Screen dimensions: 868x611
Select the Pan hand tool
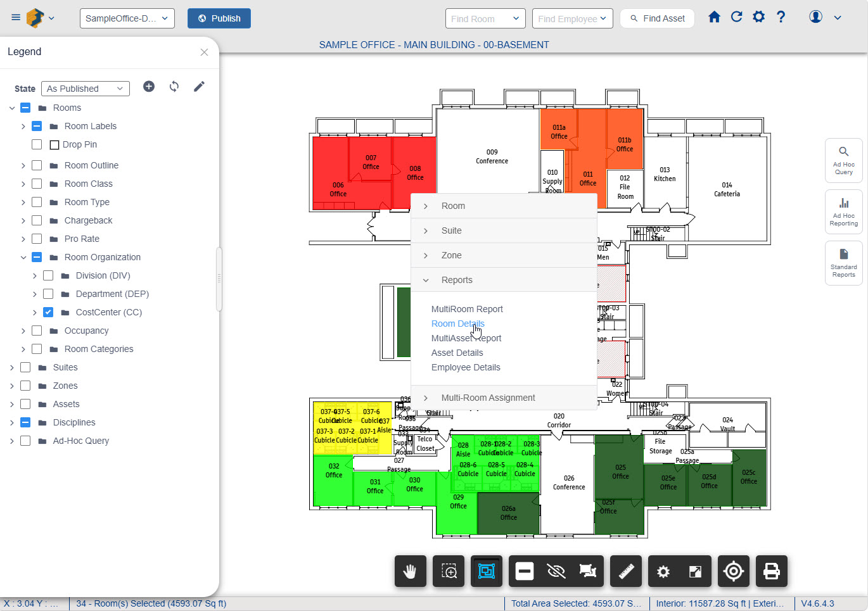point(411,571)
